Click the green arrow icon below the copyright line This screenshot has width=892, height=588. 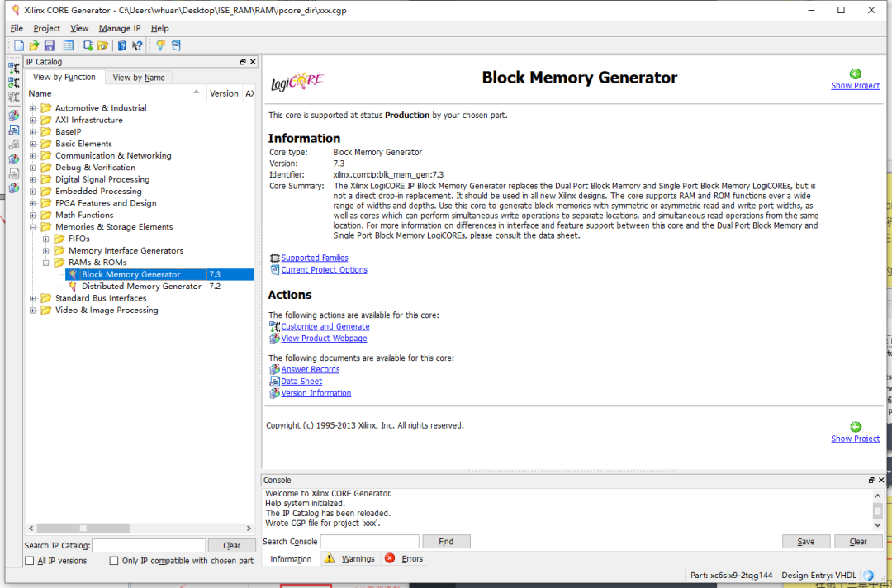point(855,427)
